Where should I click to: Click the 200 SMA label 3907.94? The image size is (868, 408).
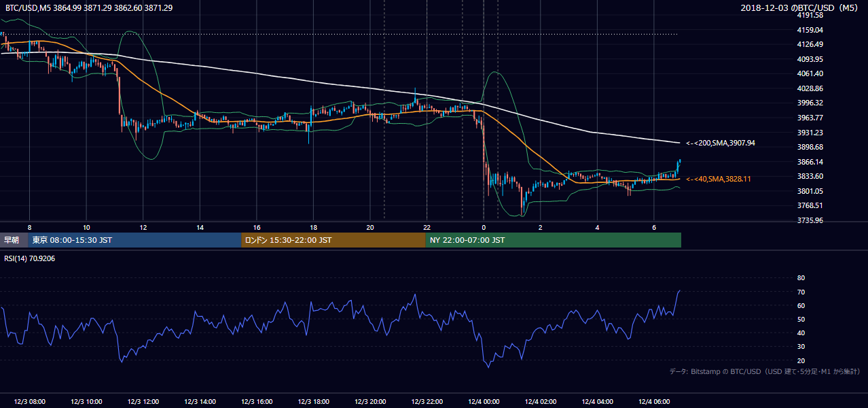pos(721,143)
